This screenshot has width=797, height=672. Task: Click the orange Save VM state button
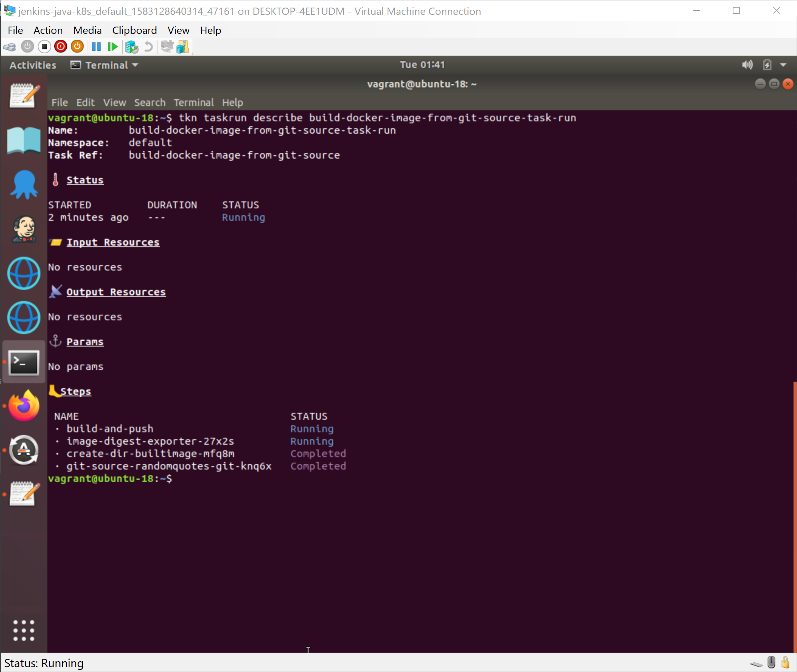click(77, 47)
